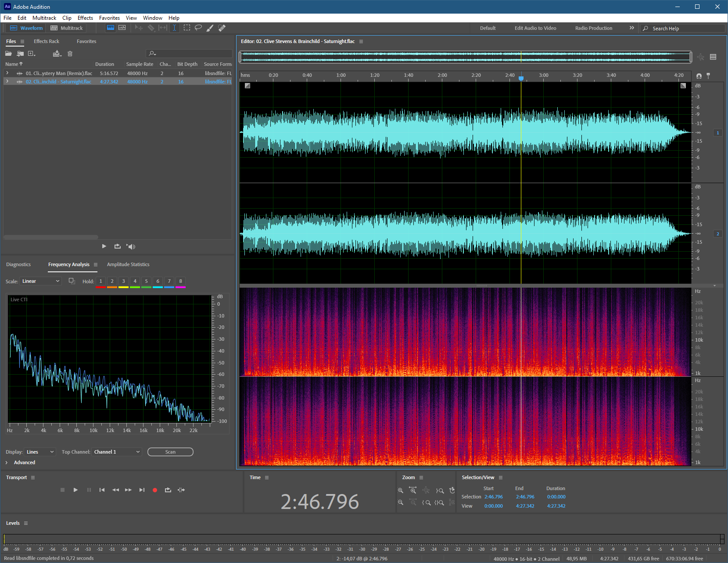
Task: Open the Files panel menu
Action: click(x=22, y=41)
